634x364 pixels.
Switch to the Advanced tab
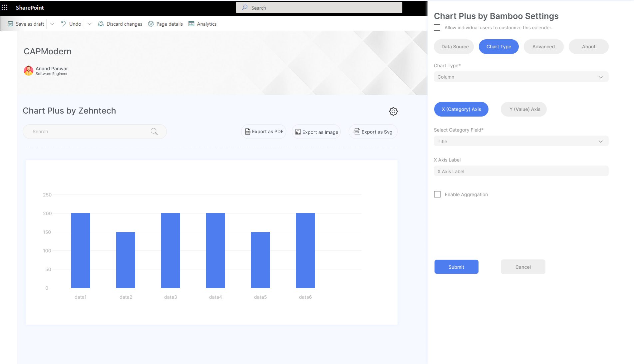(543, 47)
